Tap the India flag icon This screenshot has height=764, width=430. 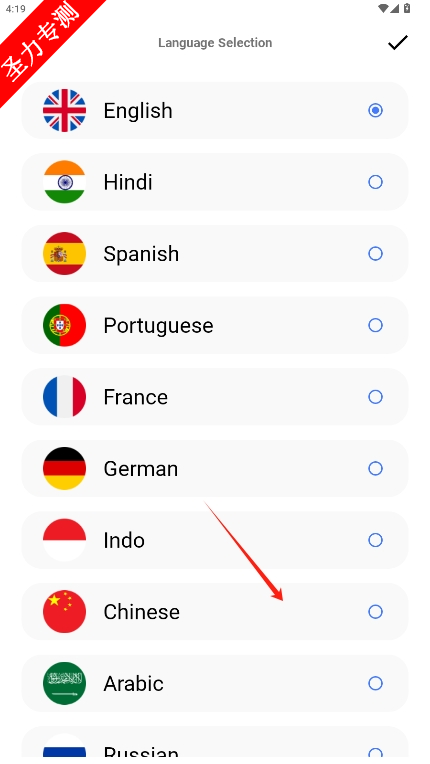coord(64,182)
